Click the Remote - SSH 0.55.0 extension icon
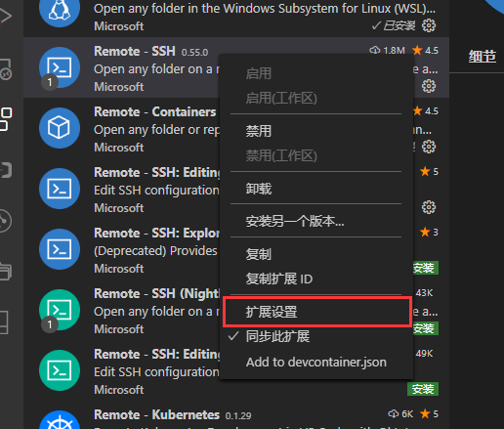The image size is (504, 429). pos(60,67)
